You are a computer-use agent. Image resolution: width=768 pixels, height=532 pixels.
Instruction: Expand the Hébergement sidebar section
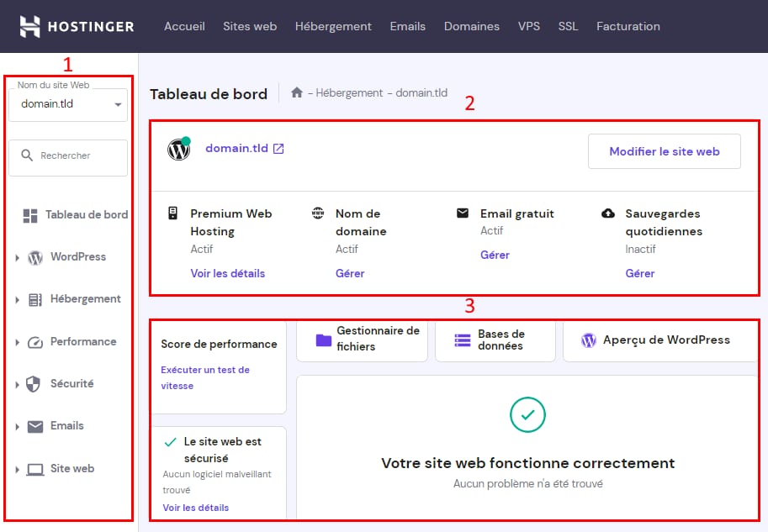click(x=18, y=300)
